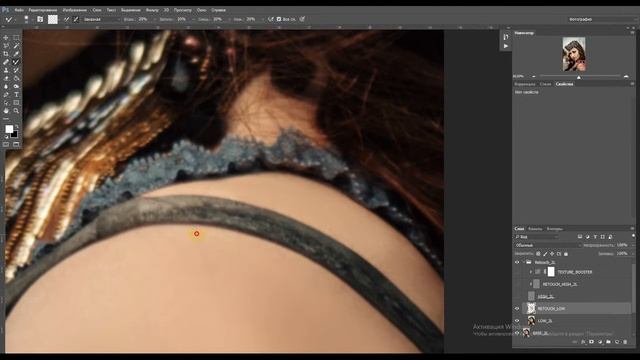Select the Eraser tool

tap(6, 78)
